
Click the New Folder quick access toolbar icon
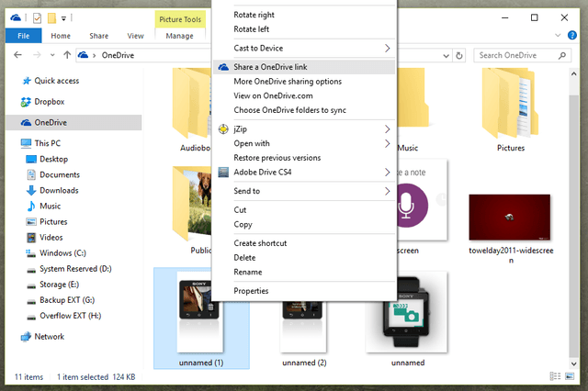[51, 18]
